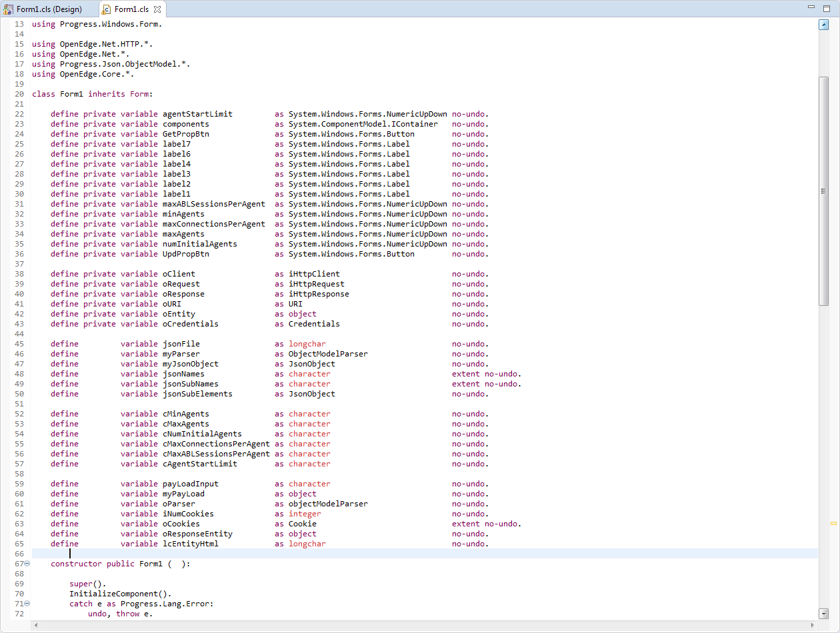Click the 'components' variable name
Screen dimensions: 840x633
186,124
